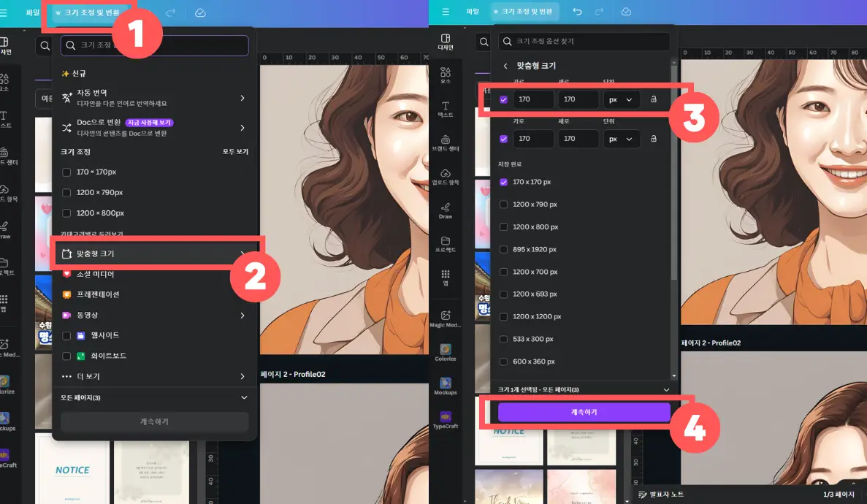Go back with arrow beside 맞춤형 크기

[505, 66]
